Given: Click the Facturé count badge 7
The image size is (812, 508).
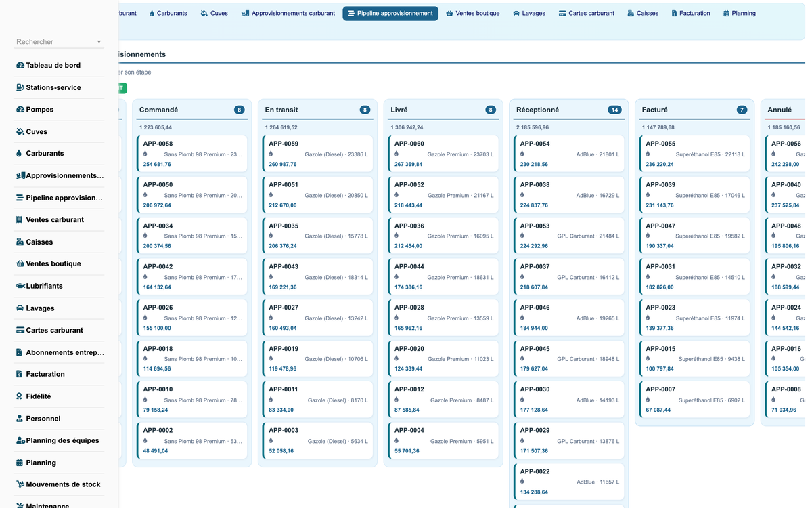Looking at the screenshot, I should coord(742,110).
